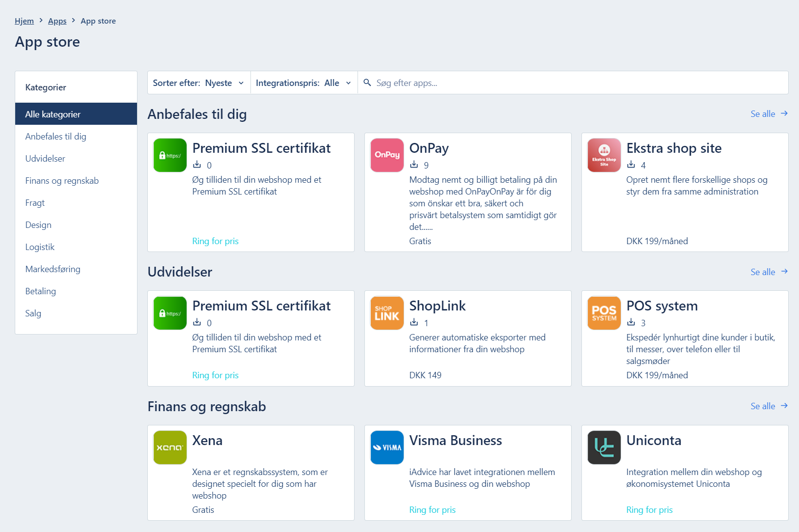Open the Visma Business app title

[455, 440]
